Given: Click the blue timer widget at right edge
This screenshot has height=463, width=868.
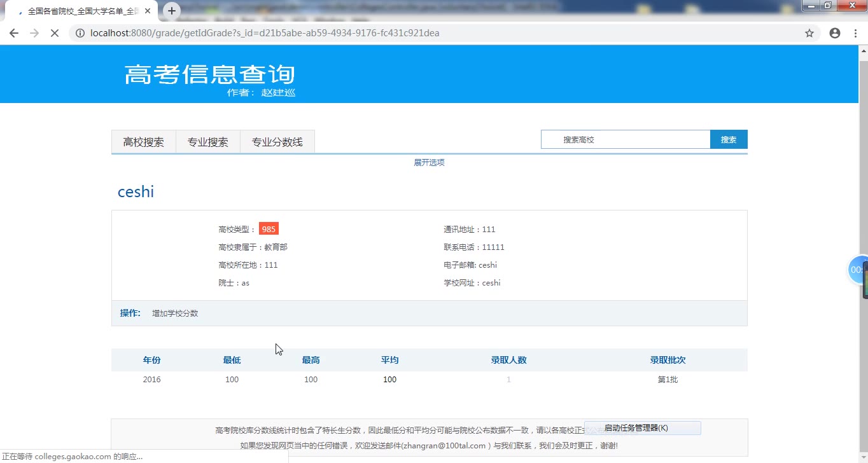Looking at the screenshot, I should 858,270.
